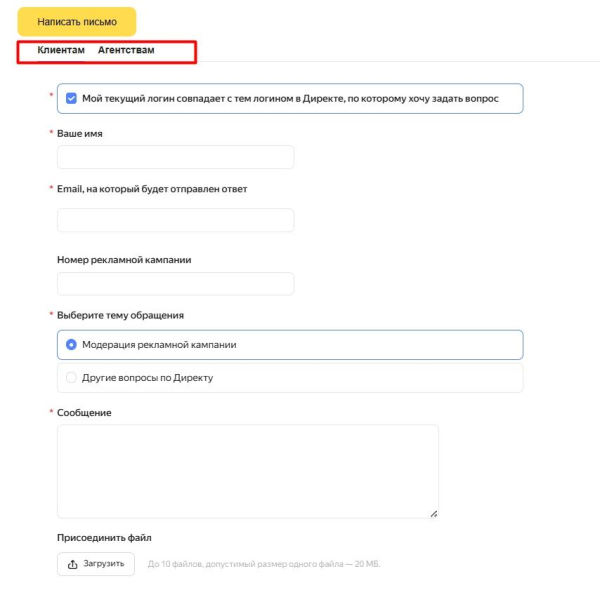Focus the Ваше имя input field
This screenshot has height=595, width=600.
pyautogui.click(x=176, y=157)
